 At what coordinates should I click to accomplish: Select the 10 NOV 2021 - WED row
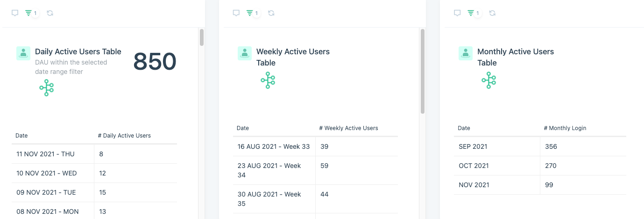pos(94,173)
